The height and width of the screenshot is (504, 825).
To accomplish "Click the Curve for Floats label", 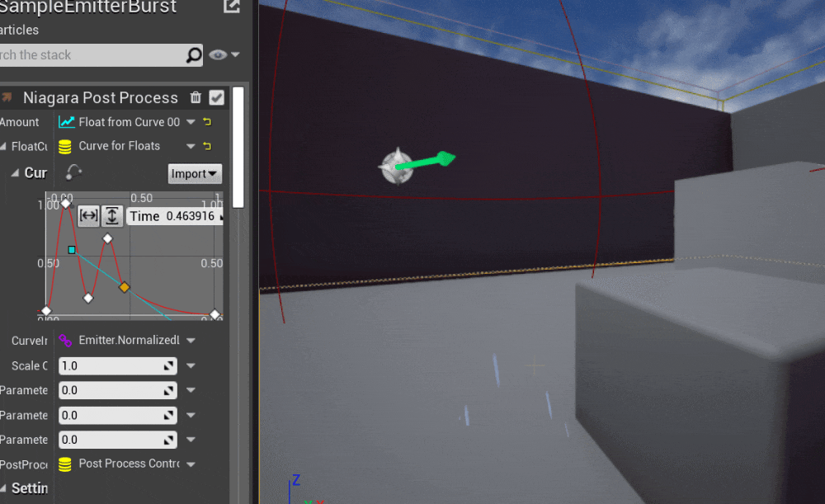I will (119, 146).
